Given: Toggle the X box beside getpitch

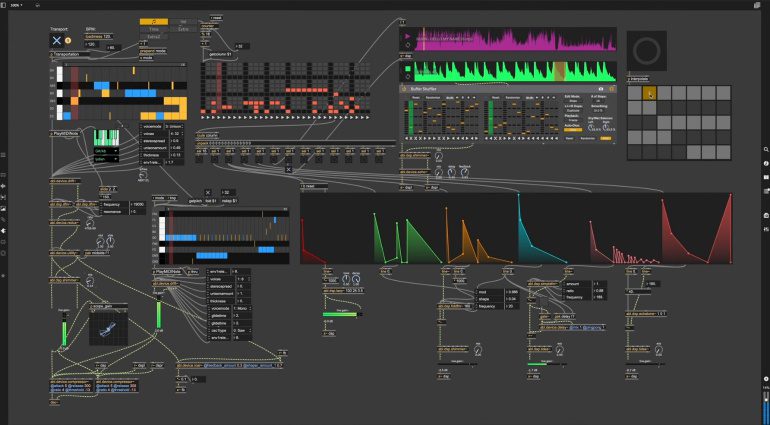Looking at the screenshot, I should pyautogui.click(x=208, y=192).
